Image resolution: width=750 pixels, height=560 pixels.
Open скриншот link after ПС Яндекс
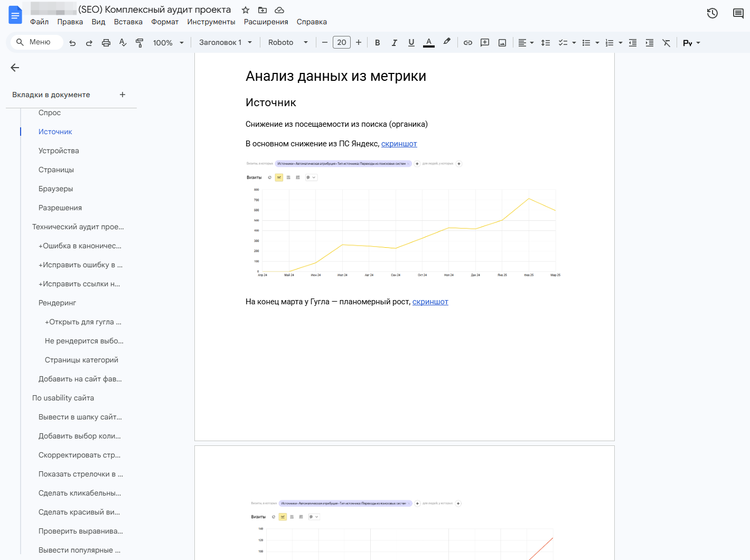(x=399, y=144)
